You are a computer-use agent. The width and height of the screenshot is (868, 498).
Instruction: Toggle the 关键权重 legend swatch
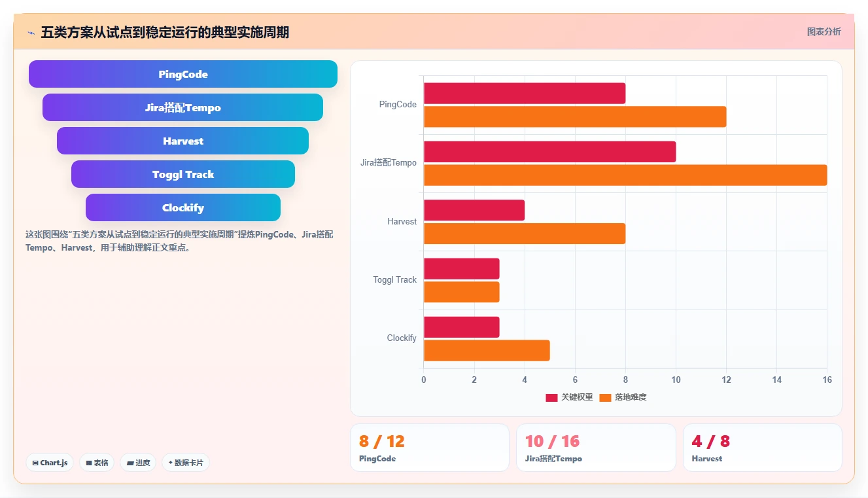(551, 397)
